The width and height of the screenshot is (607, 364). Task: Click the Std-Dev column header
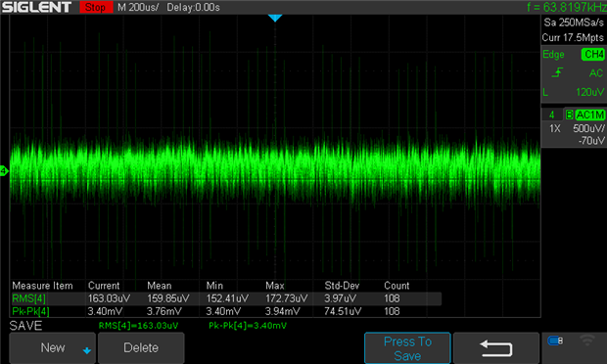coord(342,286)
